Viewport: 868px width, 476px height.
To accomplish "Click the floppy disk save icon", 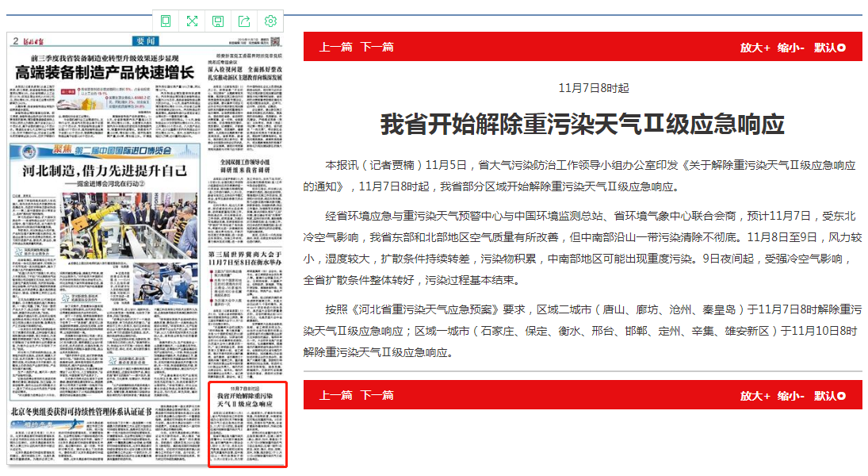I will coord(218,21).
